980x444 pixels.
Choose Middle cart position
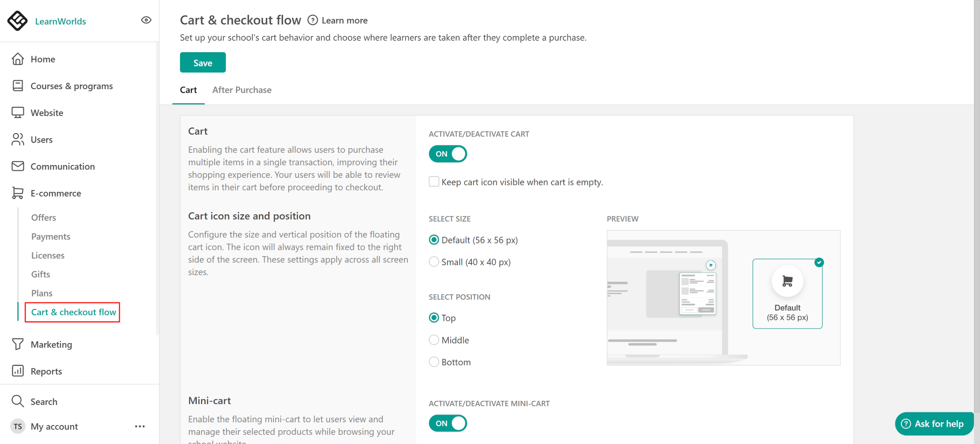[x=434, y=339]
